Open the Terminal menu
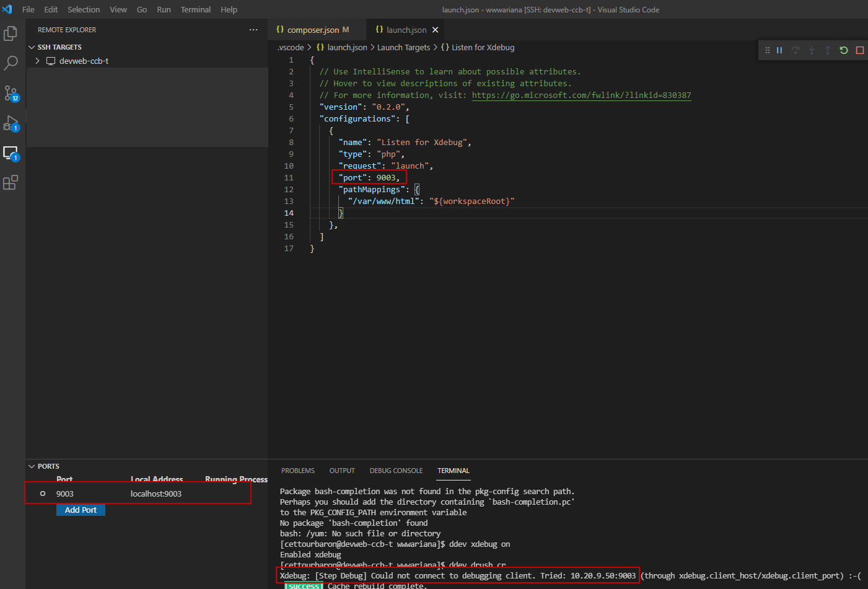Viewport: 868px width, 589px height. click(x=195, y=9)
